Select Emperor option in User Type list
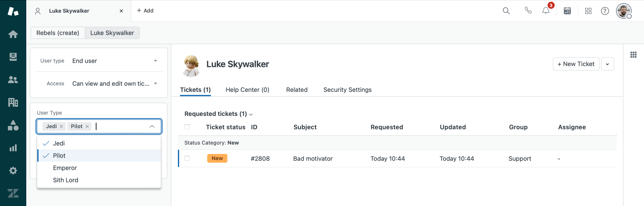The image size is (644, 206). tap(65, 168)
